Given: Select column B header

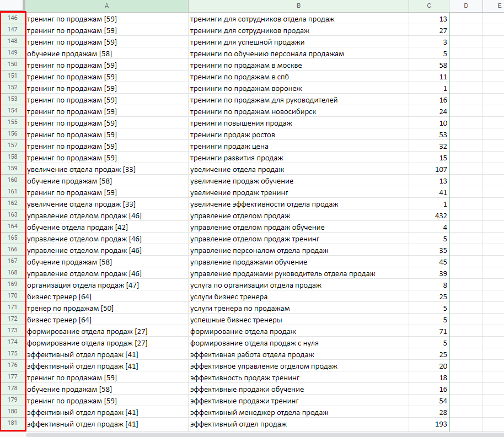Looking at the screenshot, I should (298, 6).
